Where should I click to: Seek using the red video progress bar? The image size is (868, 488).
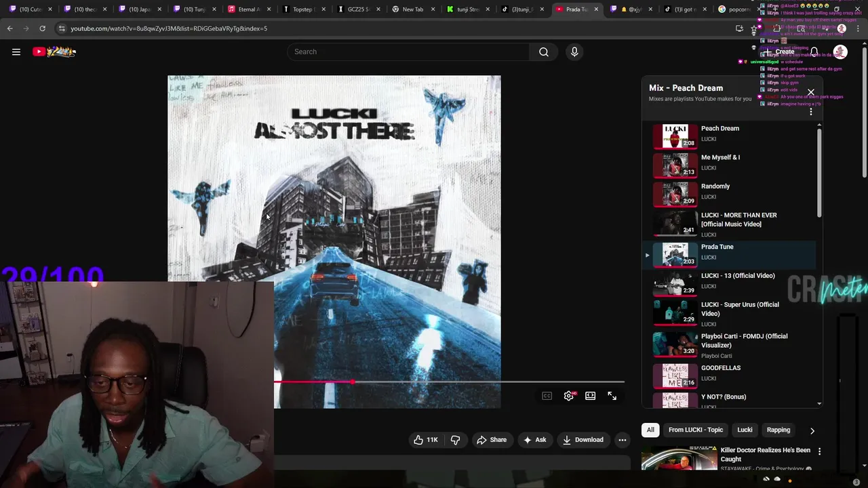pos(449,382)
